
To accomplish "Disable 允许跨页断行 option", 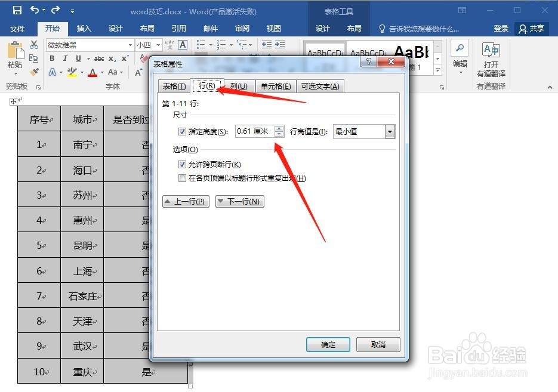I will point(182,164).
